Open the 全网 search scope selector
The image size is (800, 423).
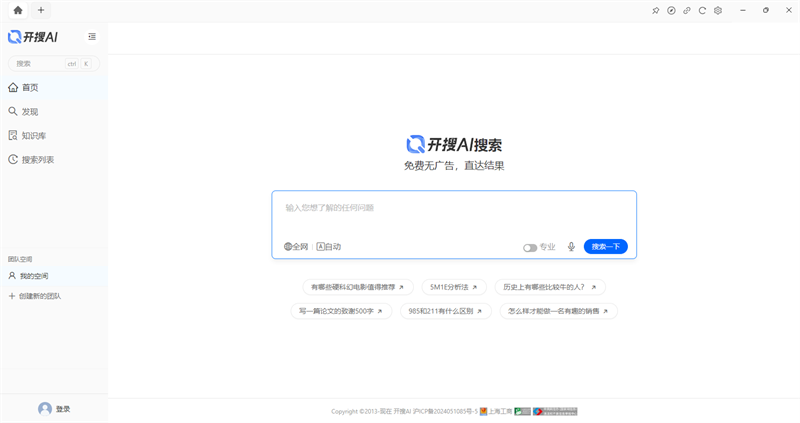pos(296,246)
